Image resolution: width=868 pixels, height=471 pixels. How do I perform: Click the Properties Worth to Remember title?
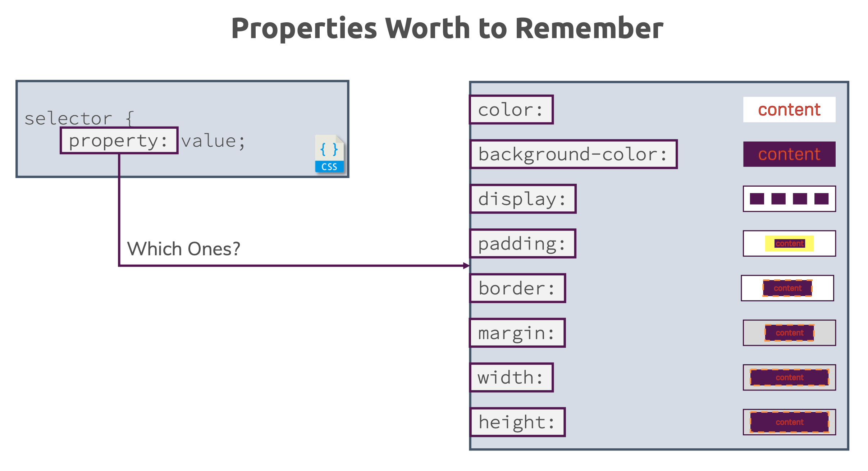(x=447, y=29)
